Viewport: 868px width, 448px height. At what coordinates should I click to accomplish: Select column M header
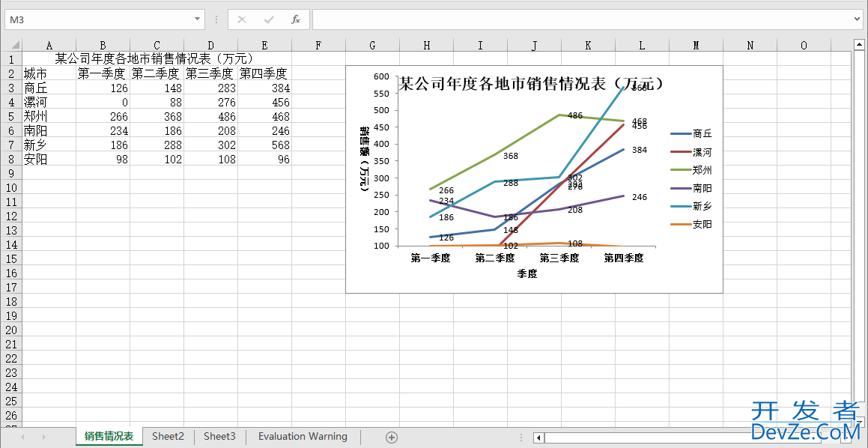[696, 46]
